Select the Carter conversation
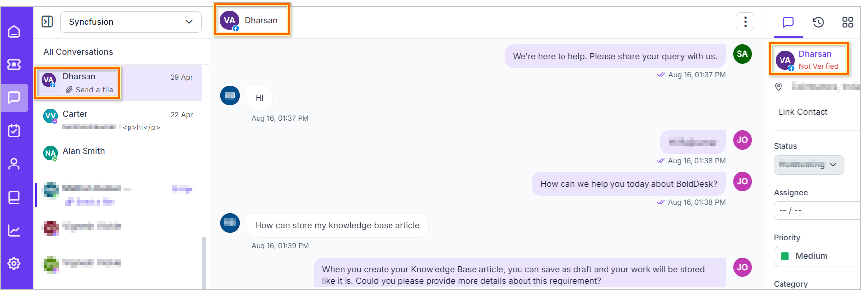Screen dimensions: 868x290 tap(118, 121)
